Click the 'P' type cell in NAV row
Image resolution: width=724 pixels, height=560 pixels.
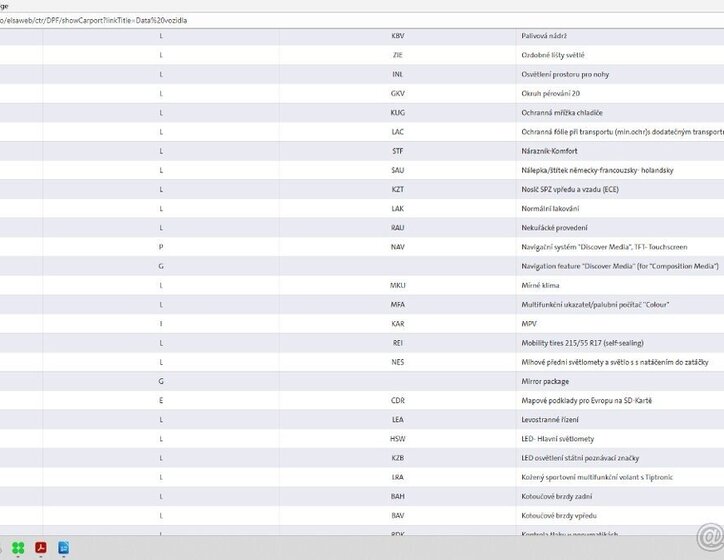(x=160, y=247)
